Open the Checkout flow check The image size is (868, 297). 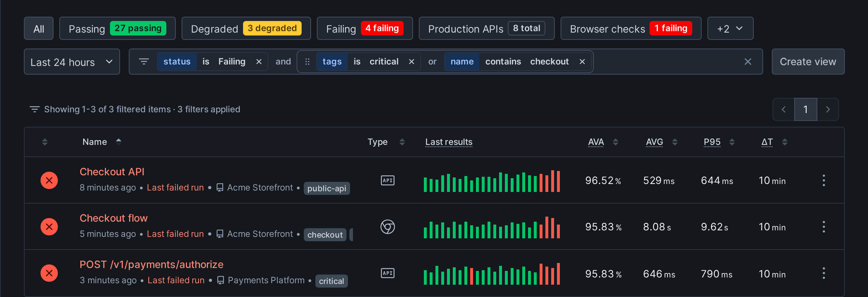coord(114,218)
